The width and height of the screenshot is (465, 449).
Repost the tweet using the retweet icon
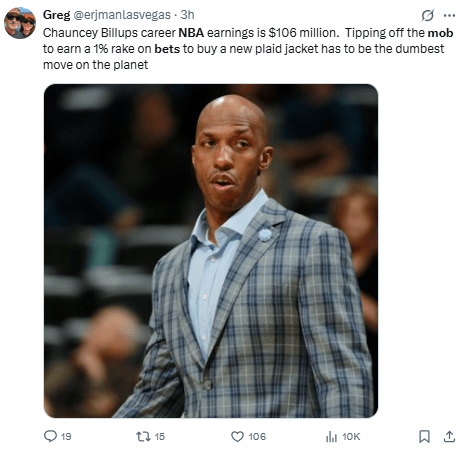pyautogui.click(x=144, y=436)
